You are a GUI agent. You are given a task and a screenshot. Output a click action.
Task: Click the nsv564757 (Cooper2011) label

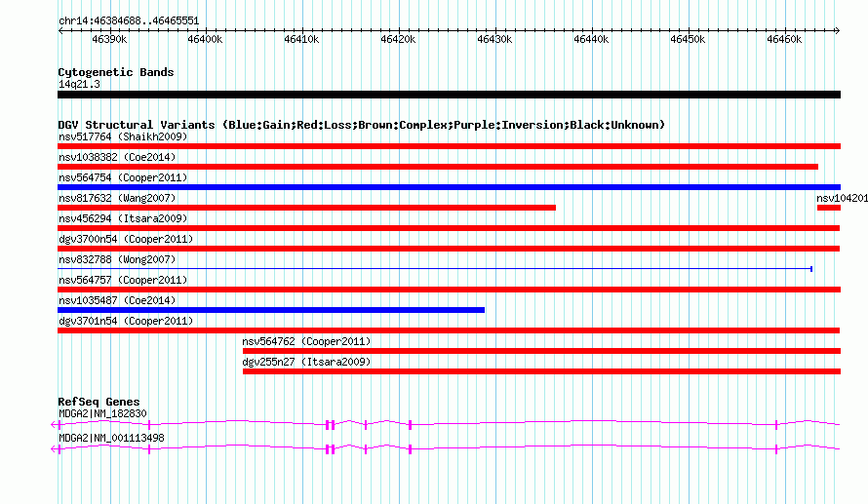pos(123,280)
